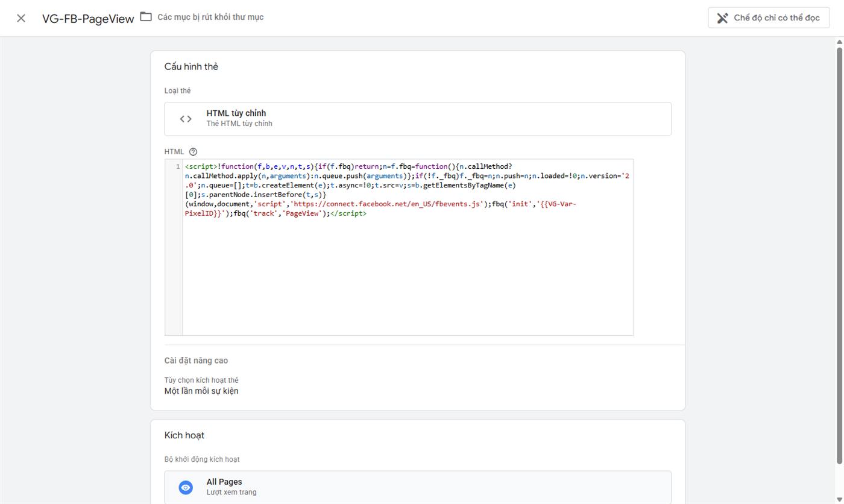
Task: Click the tag name VG-FB-PageView
Action: click(88, 19)
